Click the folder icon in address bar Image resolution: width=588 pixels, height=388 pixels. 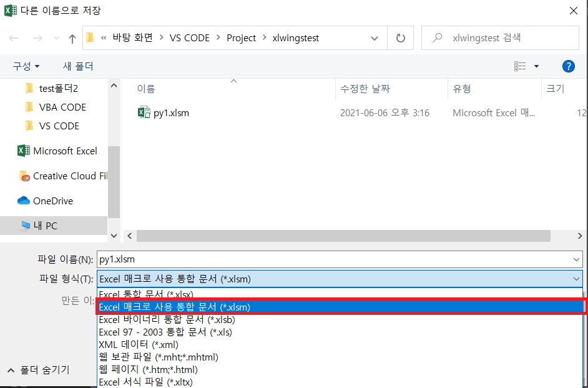[91, 38]
